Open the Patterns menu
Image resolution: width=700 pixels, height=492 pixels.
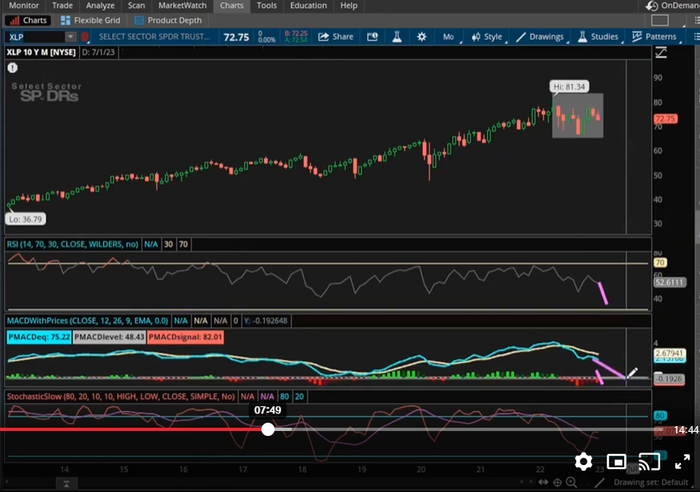click(654, 37)
